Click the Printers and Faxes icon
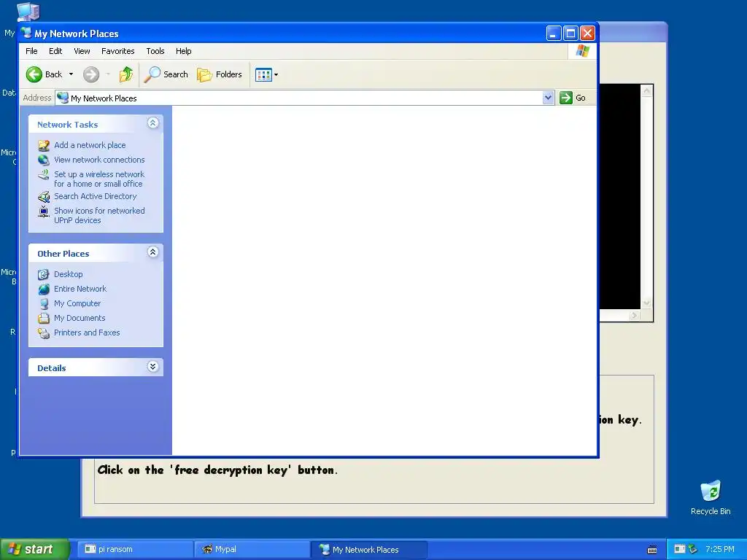747x560 pixels. (44, 332)
